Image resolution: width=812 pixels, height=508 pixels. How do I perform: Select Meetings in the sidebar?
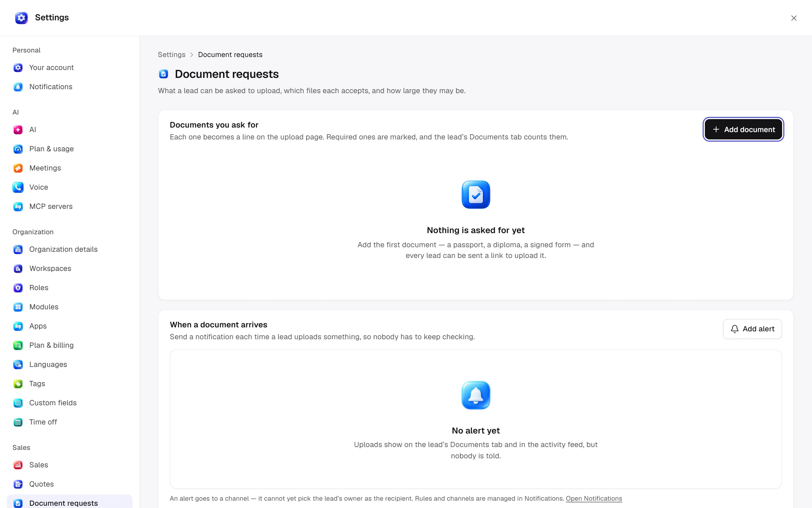coord(69,168)
